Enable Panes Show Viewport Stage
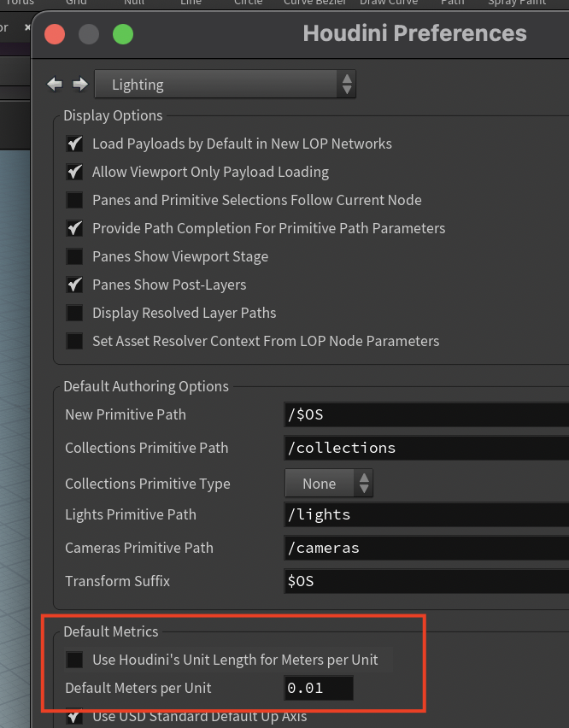The height and width of the screenshot is (728, 569). coord(74,256)
